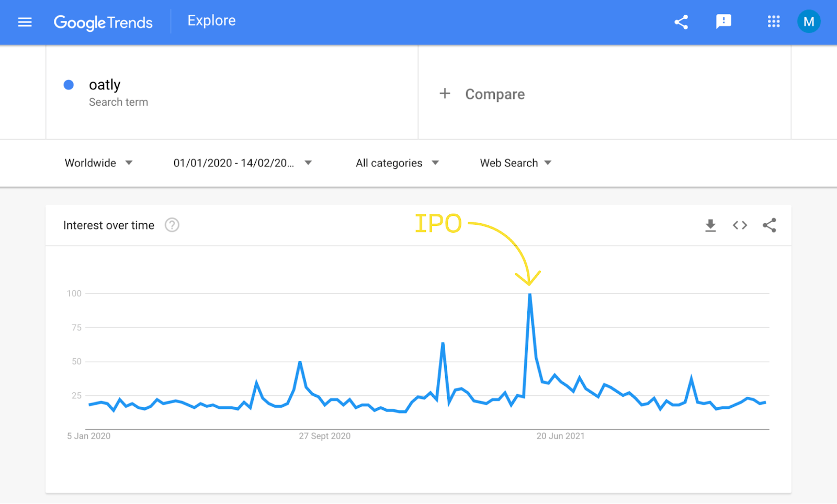Screen dimensions: 837x504
Task: Click the share icon in the top bar
Action: [681, 21]
